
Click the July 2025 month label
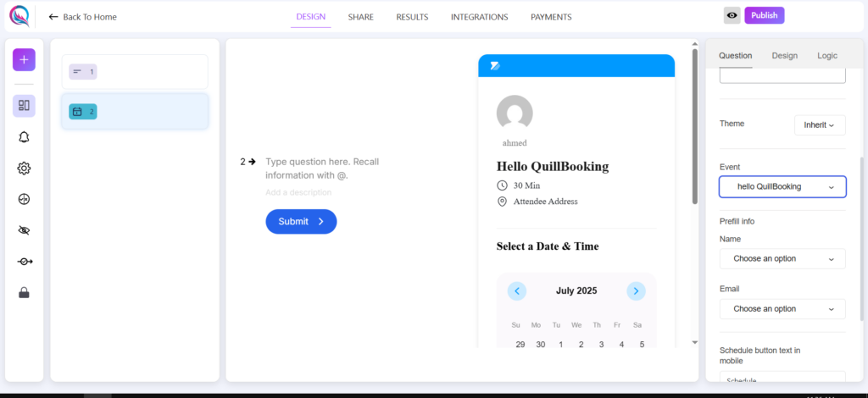(576, 290)
